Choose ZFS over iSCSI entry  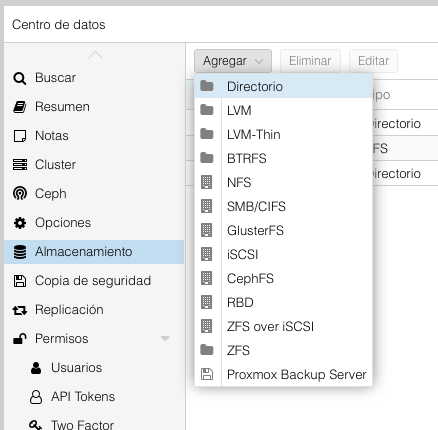283,327
